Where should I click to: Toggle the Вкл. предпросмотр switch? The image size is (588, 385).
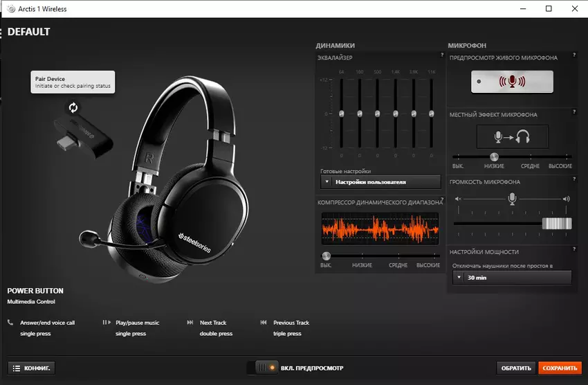(266, 368)
